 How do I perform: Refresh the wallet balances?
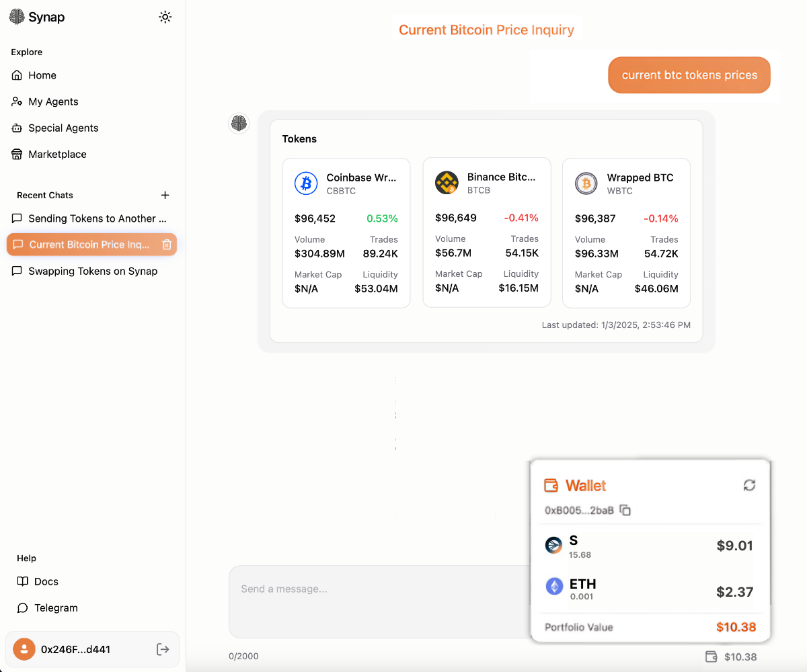(x=749, y=485)
